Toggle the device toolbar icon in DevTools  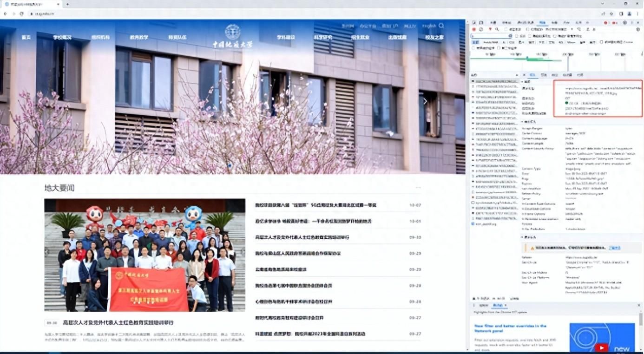point(481,22)
